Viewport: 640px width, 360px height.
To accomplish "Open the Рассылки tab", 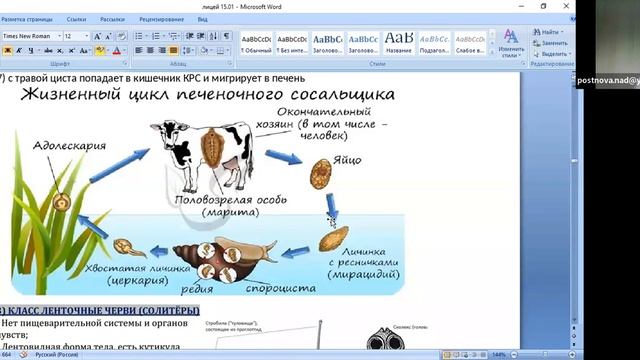I will [x=112, y=19].
